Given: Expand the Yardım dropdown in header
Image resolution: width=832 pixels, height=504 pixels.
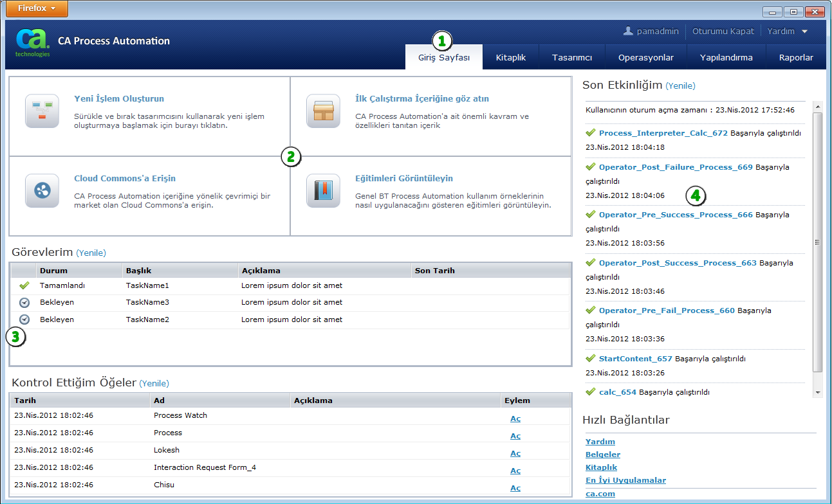Looking at the screenshot, I should (x=787, y=32).
